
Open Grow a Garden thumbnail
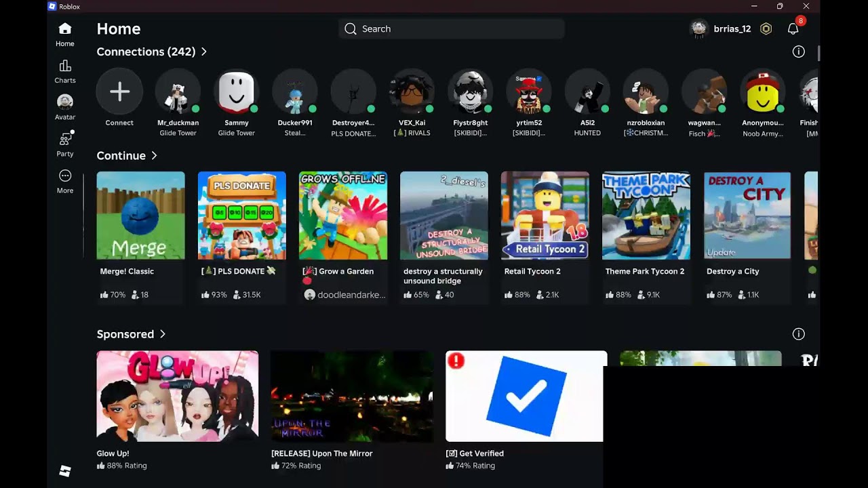[343, 216]
